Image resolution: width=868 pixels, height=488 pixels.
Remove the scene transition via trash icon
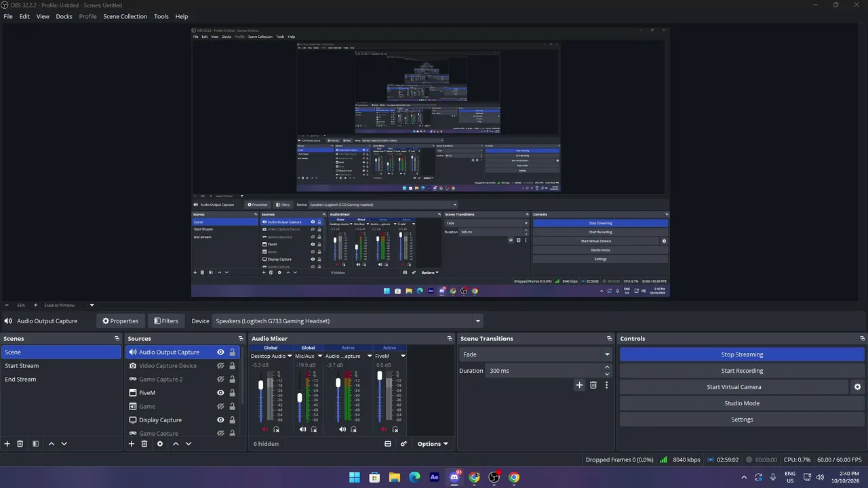point(593,385)
